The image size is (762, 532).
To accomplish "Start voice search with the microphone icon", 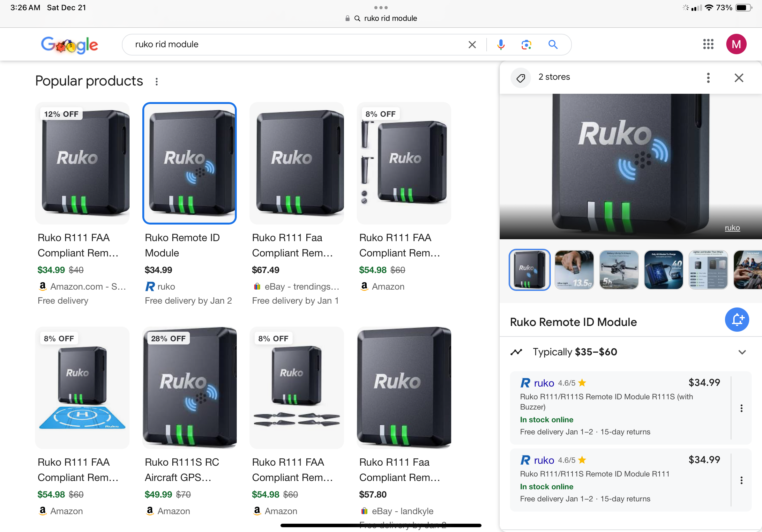I will (x=501, y=44).
